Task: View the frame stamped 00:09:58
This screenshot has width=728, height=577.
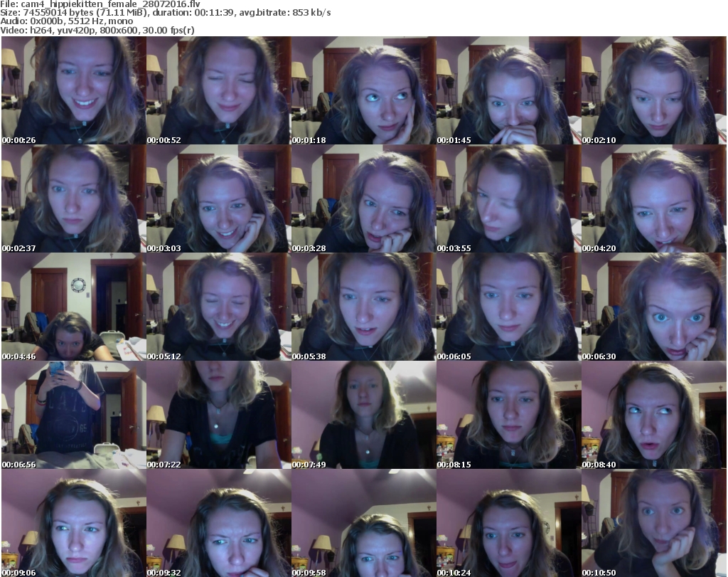Action: click(x=363, y=523)
